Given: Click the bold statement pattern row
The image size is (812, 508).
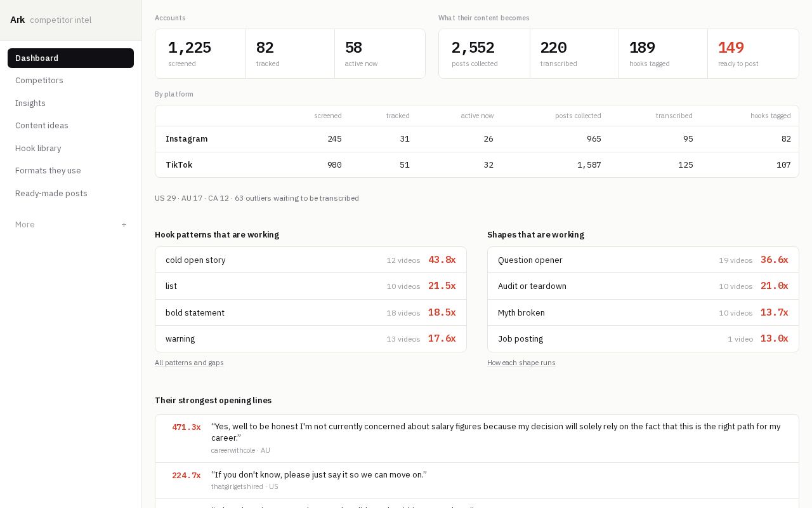Looking at the screenshot, I should click(311, 312).
